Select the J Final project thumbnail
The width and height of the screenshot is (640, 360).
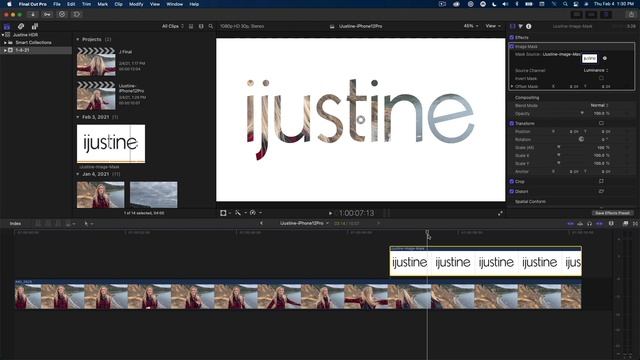(96, 62)
